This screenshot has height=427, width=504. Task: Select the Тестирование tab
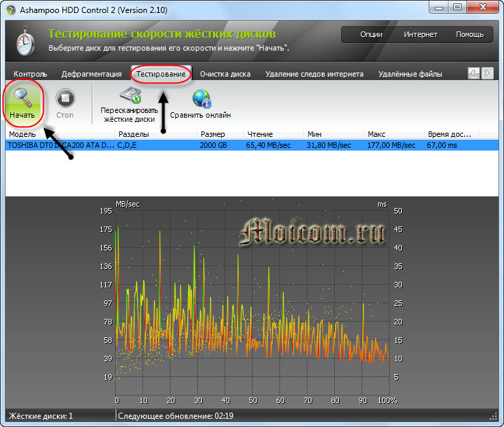pyautogui.click(x=160, y=74)
